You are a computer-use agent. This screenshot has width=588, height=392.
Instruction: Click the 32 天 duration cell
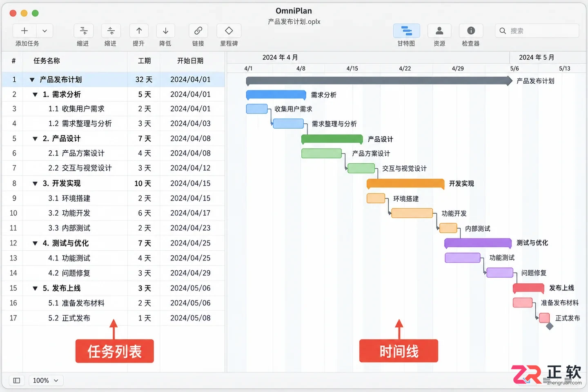click(x=144, y=80)
